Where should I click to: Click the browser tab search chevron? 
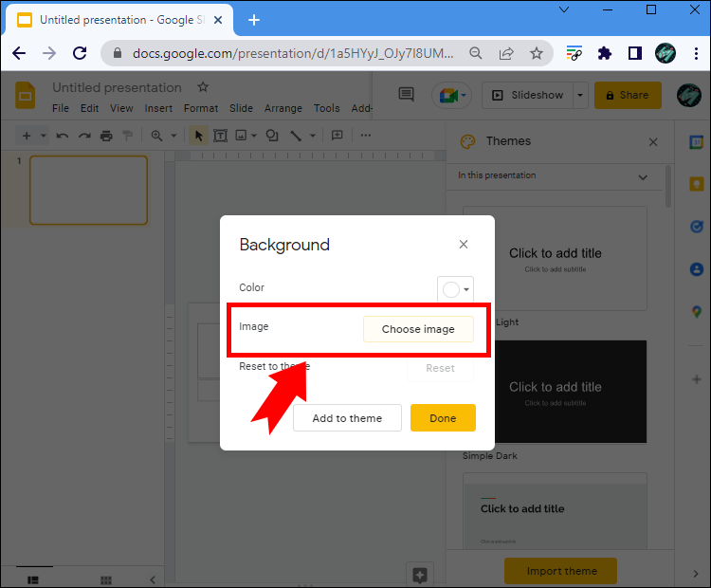click(x=564, y=9)
